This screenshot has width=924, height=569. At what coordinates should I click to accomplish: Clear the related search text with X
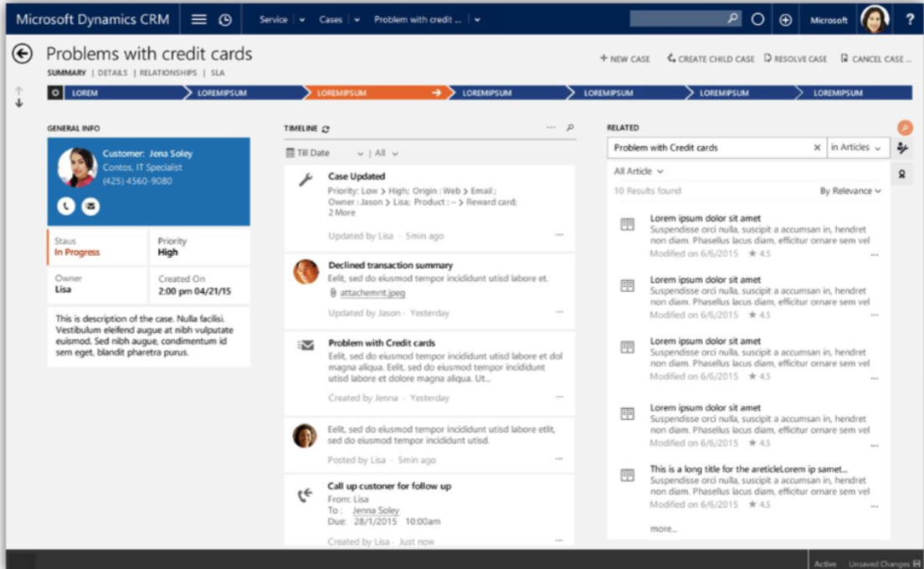click(x=817, y=148)
